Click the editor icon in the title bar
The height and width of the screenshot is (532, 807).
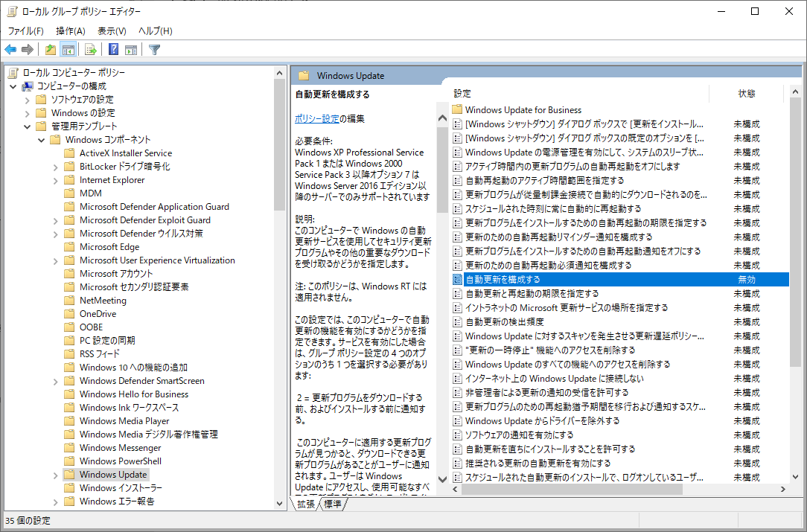click(11, 11)
